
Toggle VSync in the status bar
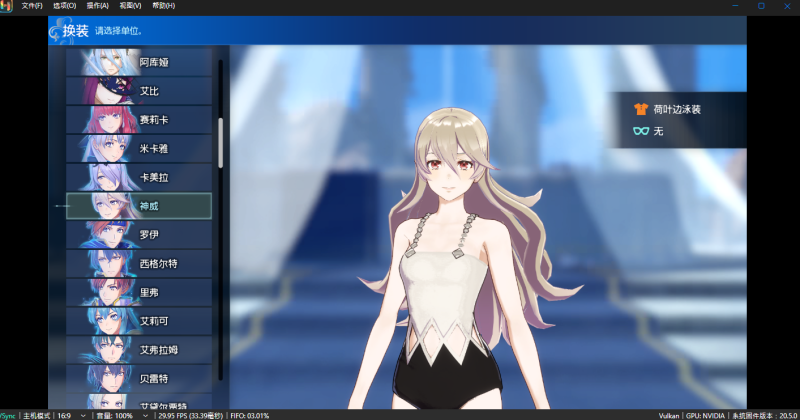click(8, 416)
